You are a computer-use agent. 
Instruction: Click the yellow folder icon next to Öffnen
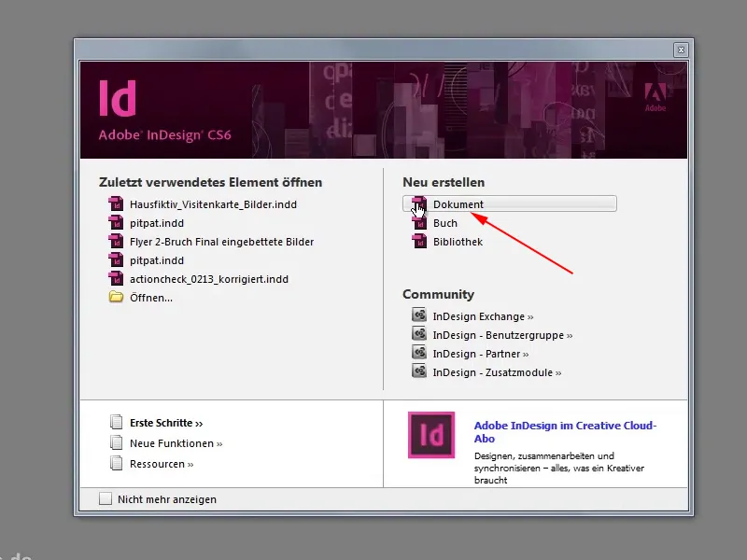pos(116,297)
